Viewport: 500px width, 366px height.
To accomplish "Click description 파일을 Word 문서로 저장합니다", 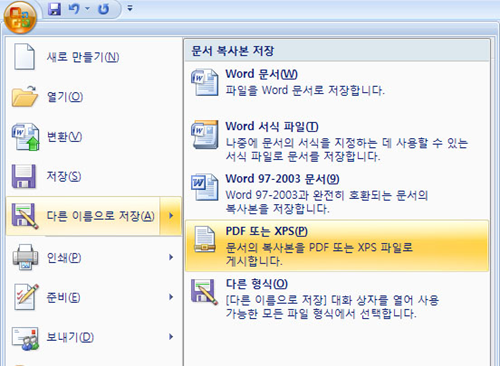I will coord(305,90).
